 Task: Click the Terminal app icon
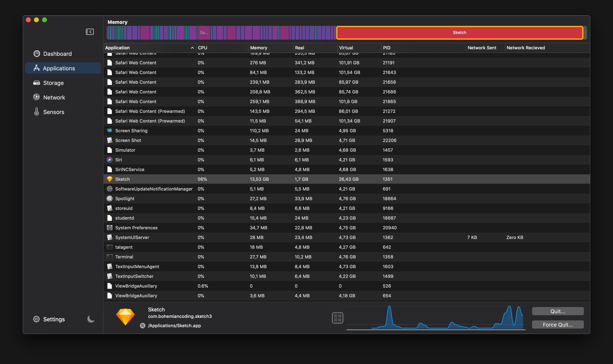click(x=109, y=257)
